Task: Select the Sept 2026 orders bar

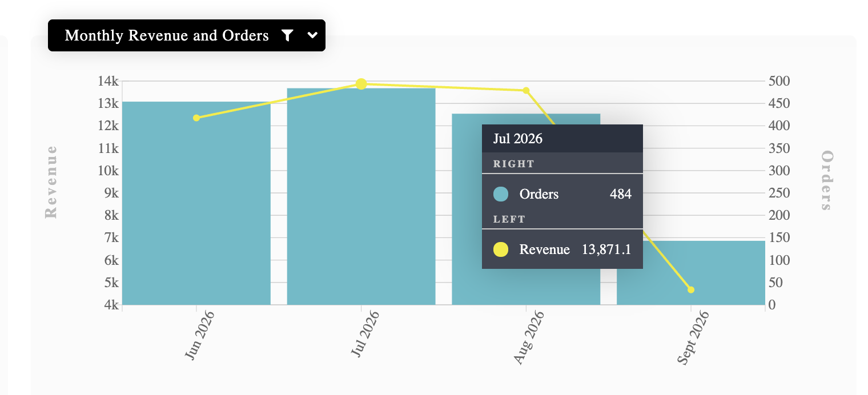Action: point(691,273)
